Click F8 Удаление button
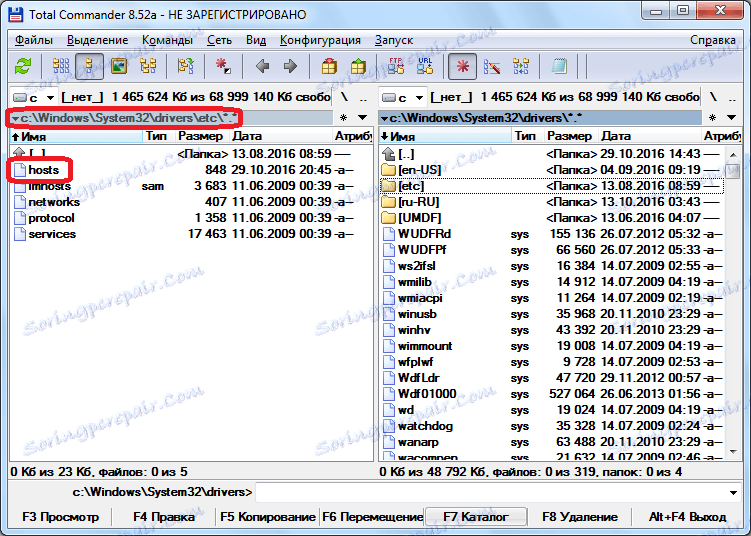Image resolution: width=751 pixels, height=536 pixels. [x=580, y=517]
